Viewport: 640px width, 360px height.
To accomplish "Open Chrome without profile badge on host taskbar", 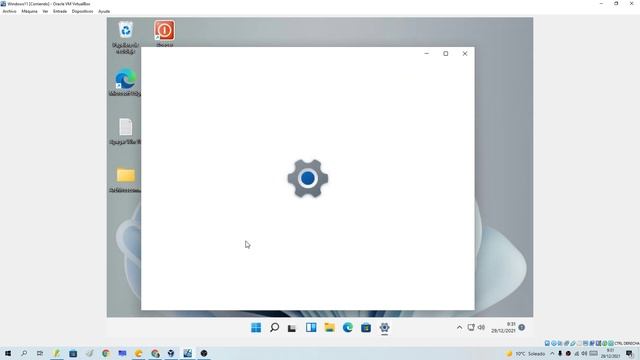I will pyautogui.click(x=106, y=353).
